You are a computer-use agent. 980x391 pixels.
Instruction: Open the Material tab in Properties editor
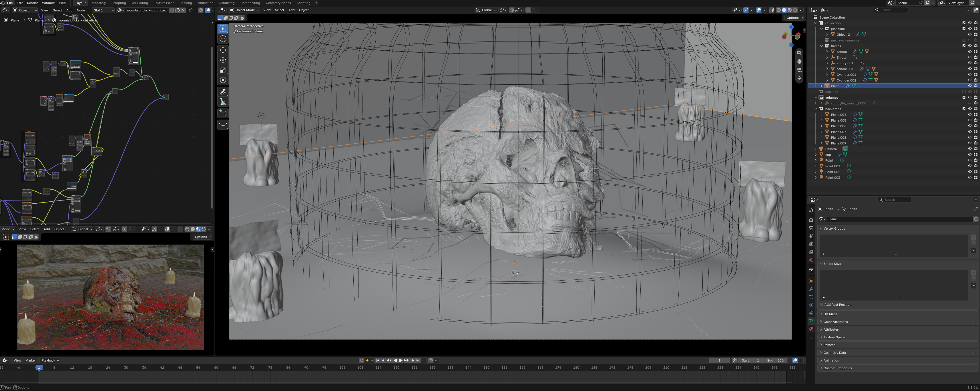coord(811,329)
